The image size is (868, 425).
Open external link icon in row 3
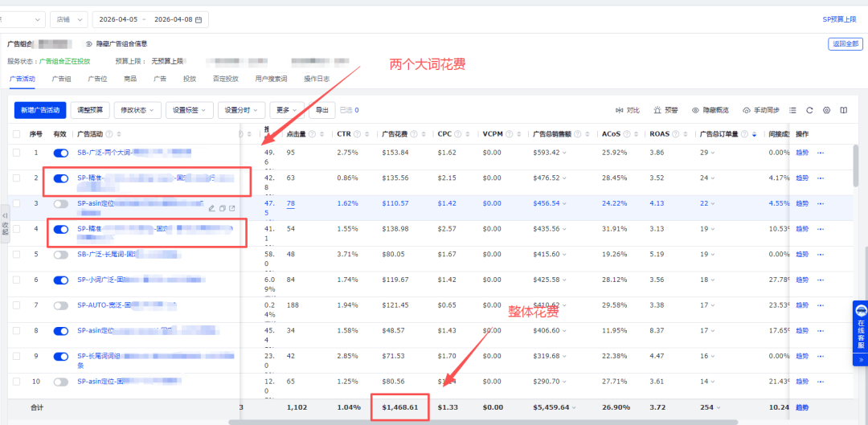pyautogui.click(x=232, y=208)
